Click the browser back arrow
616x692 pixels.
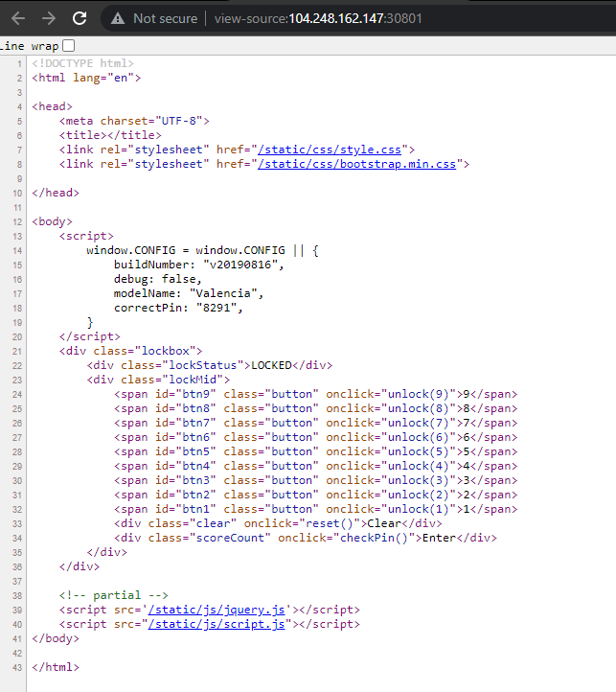click(18, 18)
